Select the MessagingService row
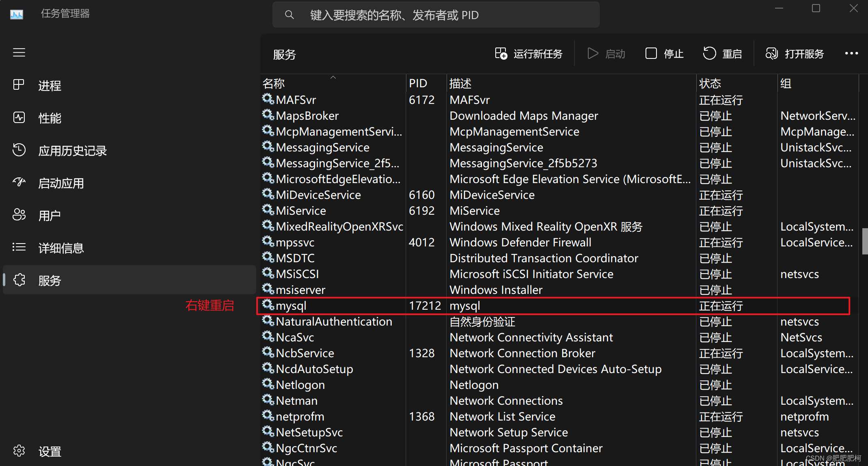This screenshot has height=466, width=868. pyautogui.click(x=559, y=147)
